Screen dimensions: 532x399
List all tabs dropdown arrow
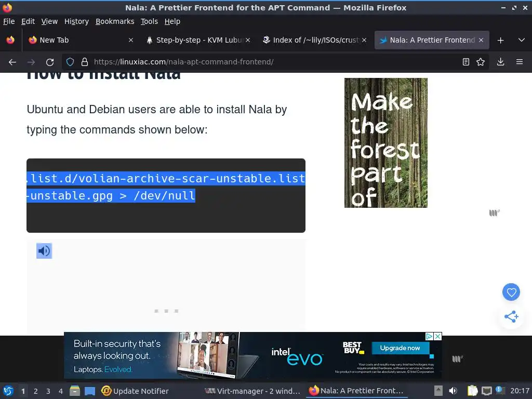click(522, 40)
